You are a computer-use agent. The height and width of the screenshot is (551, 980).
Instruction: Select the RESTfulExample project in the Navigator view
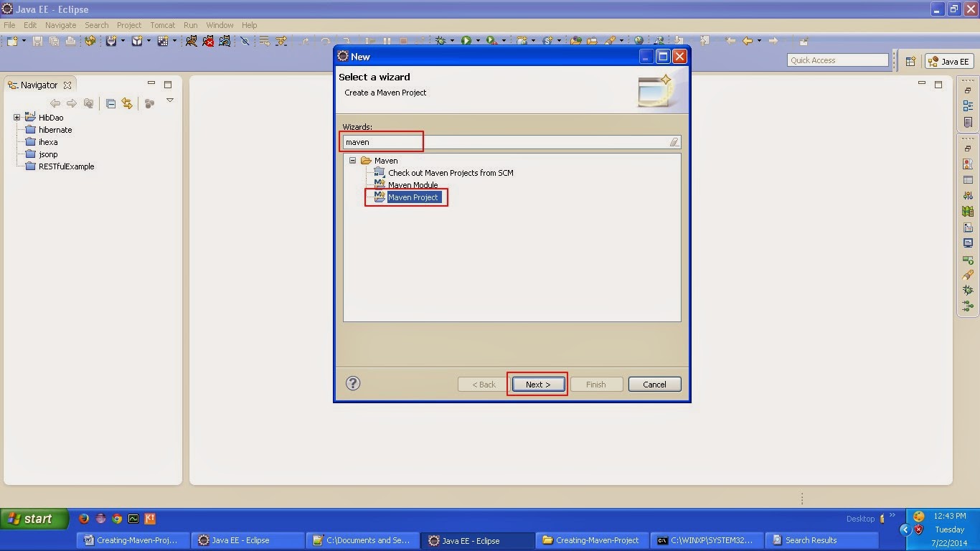[x=66, y=166]
